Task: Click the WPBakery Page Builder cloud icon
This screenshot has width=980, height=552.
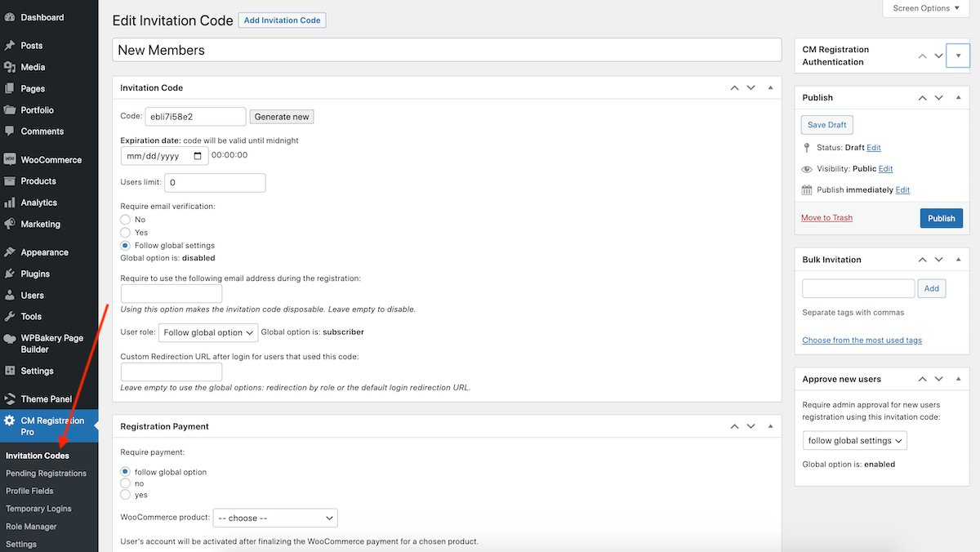Action: click(10, 338)
